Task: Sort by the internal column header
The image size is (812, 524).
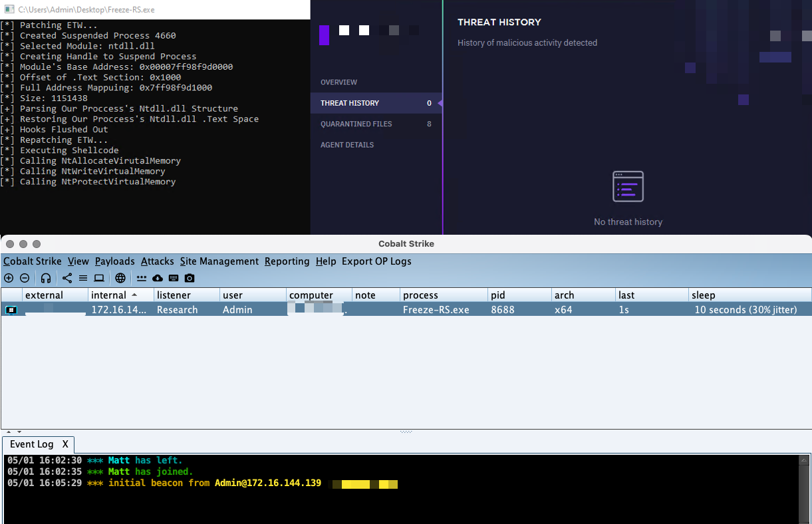Action: click(x=121, y=295)
